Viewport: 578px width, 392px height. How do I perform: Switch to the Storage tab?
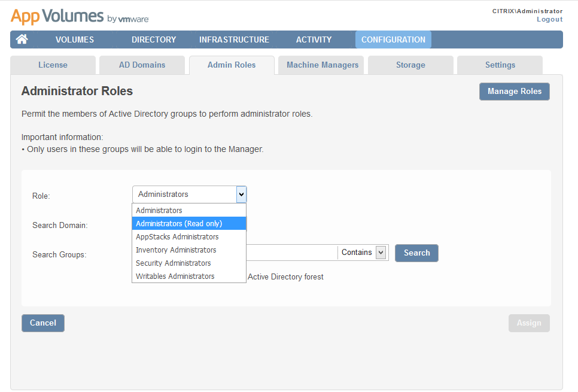pyautogui.click(x=410, y=65)
